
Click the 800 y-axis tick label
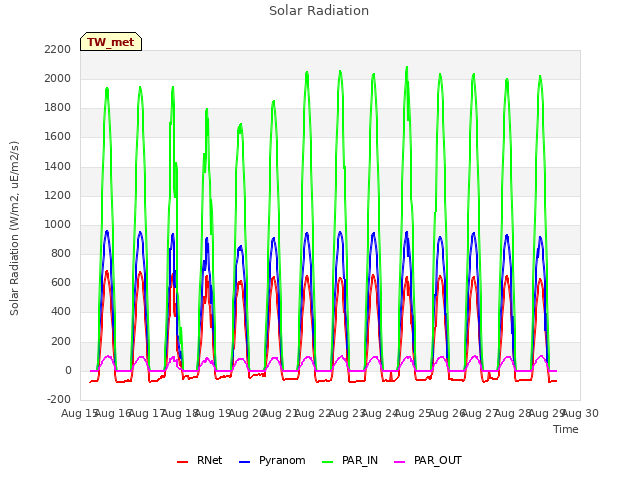pos(61,253)
